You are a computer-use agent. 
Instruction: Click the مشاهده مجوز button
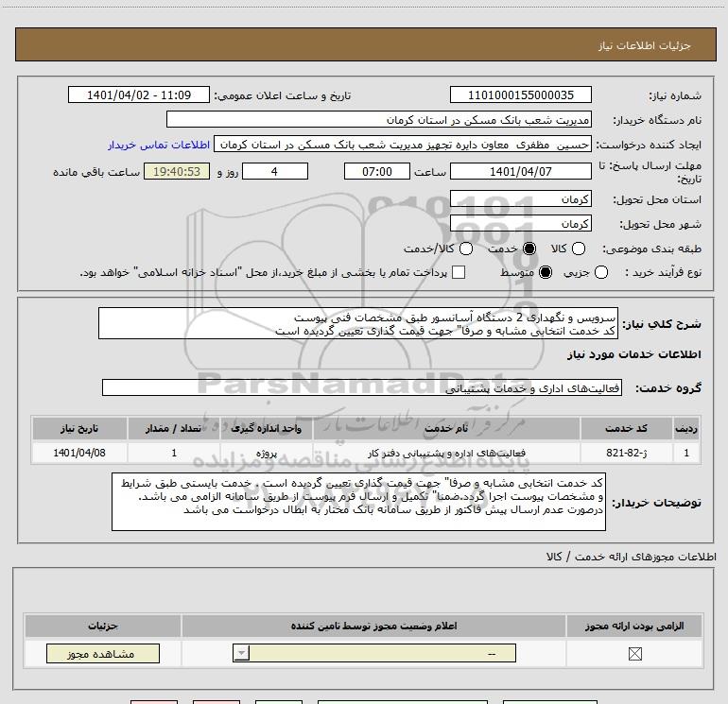[103, 653]
